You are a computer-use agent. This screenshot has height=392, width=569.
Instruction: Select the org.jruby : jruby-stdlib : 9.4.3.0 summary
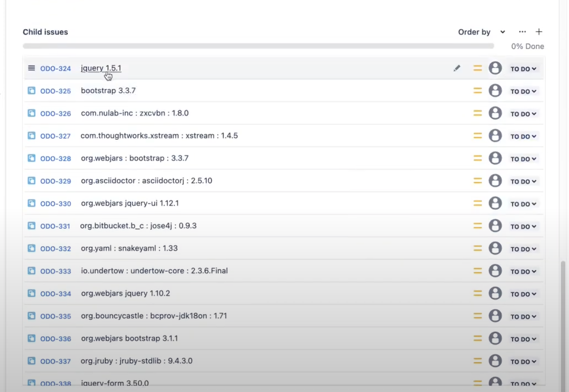click(137, 361)
